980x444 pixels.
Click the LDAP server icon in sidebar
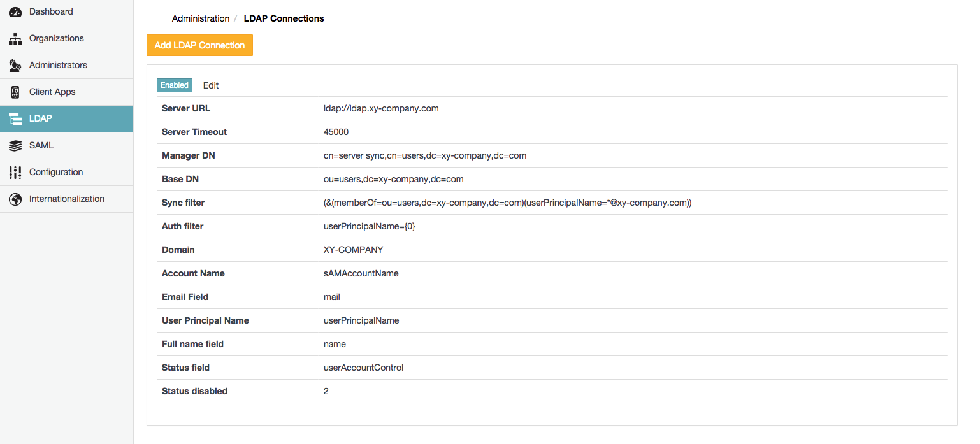[x=15, y=119]
